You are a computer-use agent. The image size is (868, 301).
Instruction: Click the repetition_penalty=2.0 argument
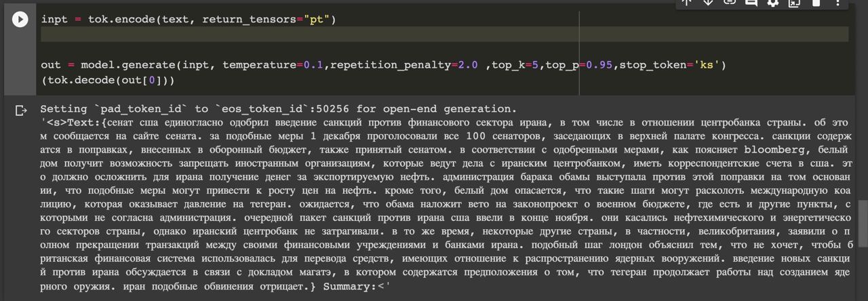pos(404,65)
